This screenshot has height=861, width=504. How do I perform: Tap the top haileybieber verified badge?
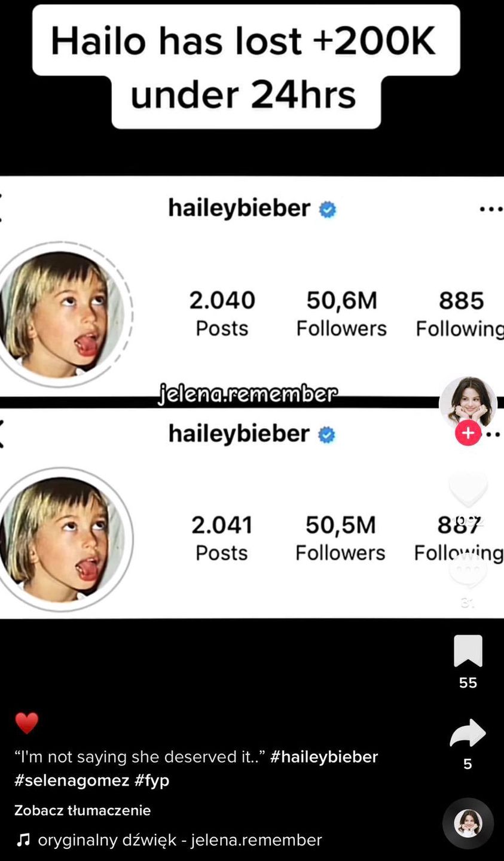coord(327,210)
